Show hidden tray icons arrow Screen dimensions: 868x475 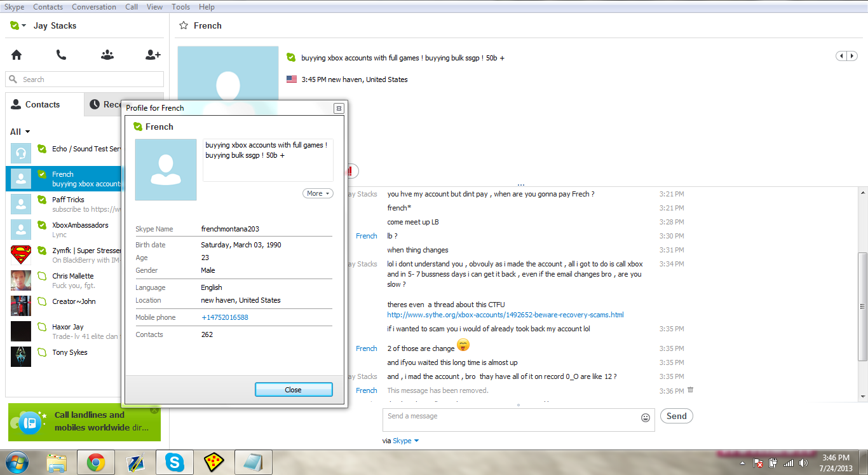coord(743,463)
